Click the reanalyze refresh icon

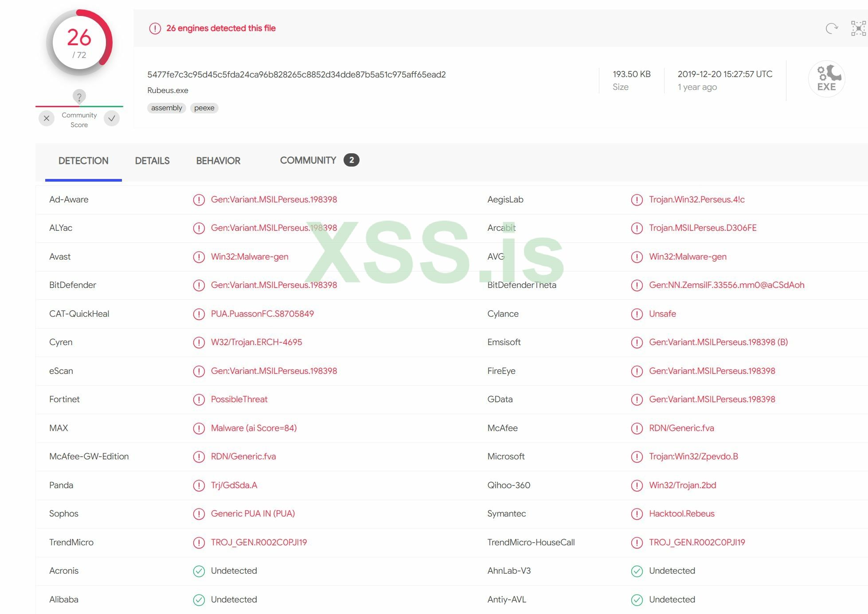pyautogui.click(x=832, y=28)
